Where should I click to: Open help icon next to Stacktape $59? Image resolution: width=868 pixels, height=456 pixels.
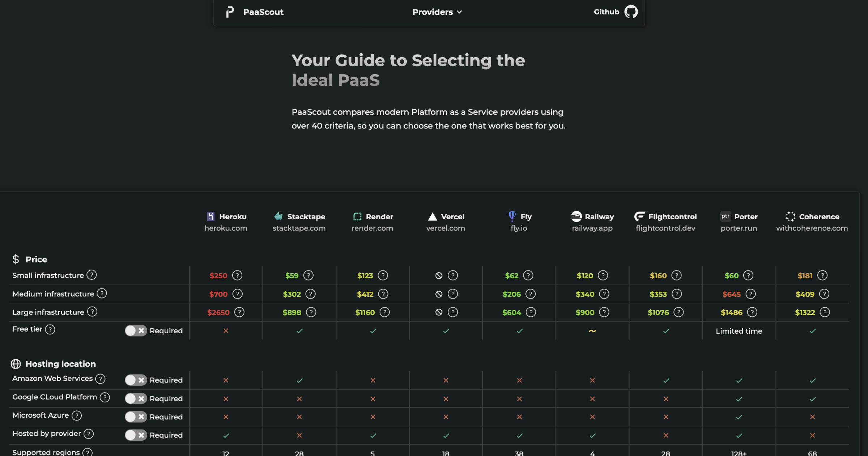coord(309,275)
